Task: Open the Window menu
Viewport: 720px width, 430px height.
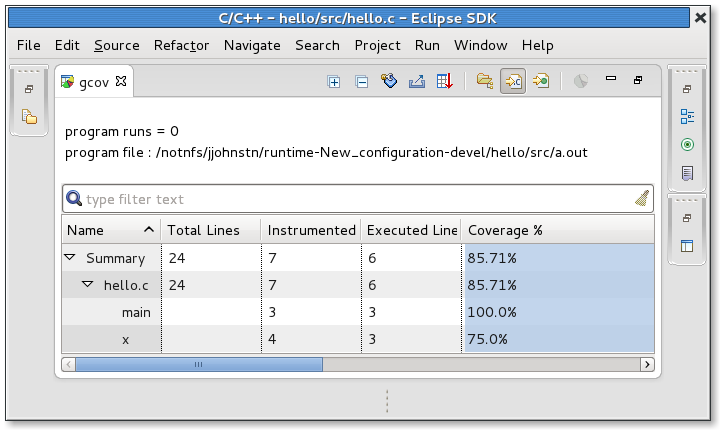Action: pyautogui.click(x=481, y=45)
